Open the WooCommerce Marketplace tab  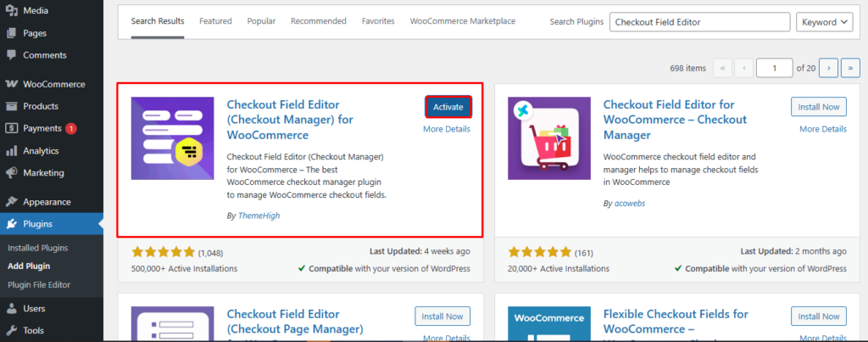click(x=462, y=21)
